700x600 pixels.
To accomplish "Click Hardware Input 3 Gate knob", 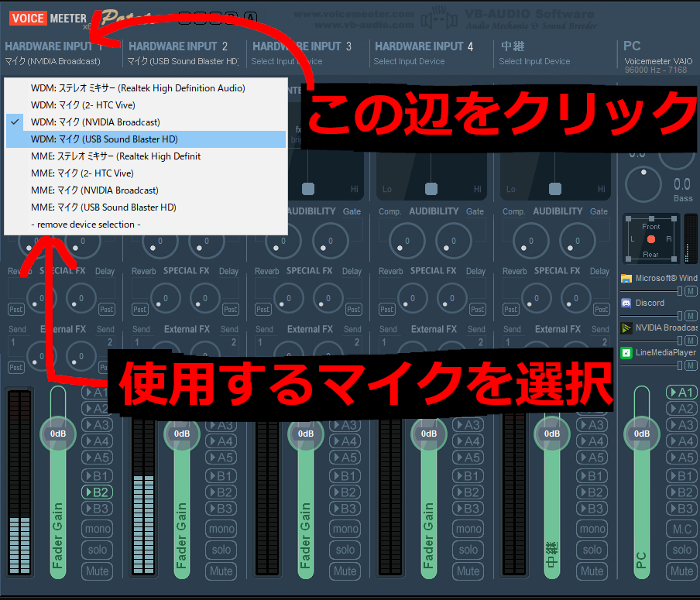I will [331, 242].
